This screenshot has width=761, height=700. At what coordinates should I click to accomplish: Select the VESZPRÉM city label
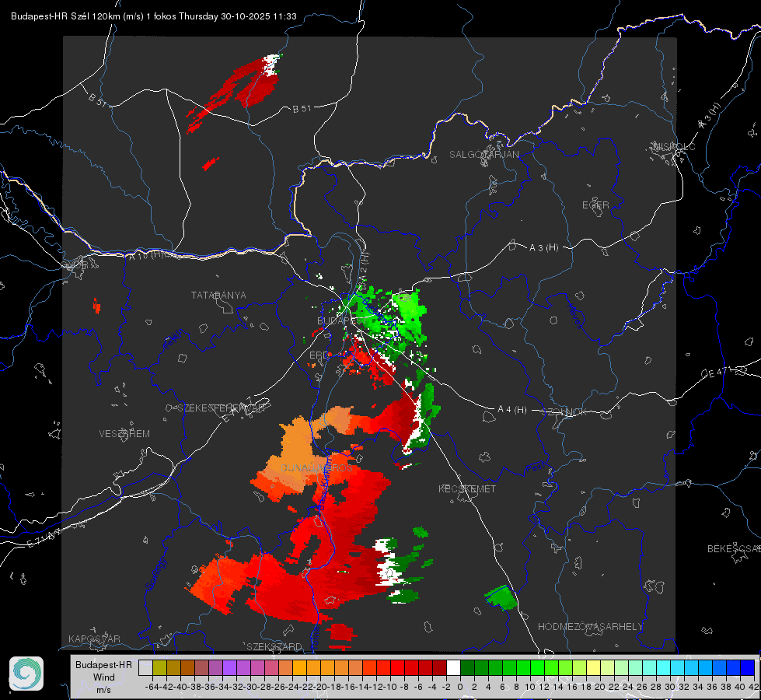click(124, 434)
